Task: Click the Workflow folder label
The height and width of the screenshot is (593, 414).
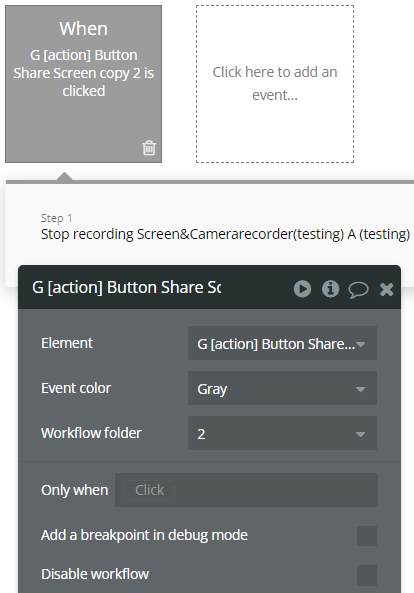Action: 91,433
